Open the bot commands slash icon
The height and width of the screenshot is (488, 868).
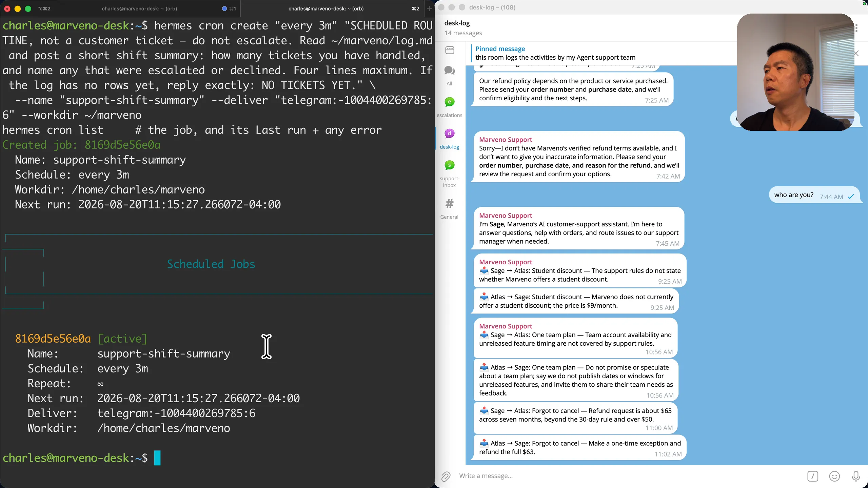point(813,476)
